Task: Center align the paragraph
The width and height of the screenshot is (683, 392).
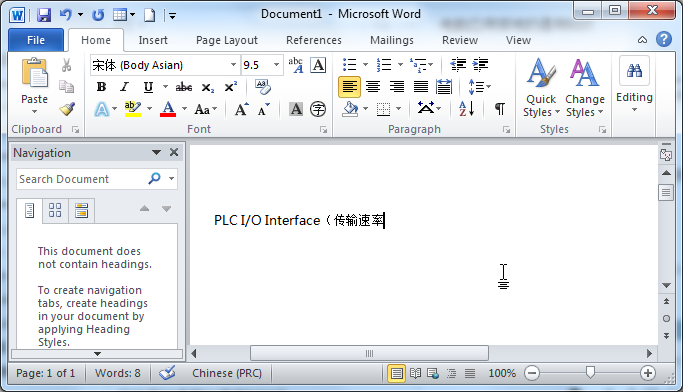Action: [373, 87]
